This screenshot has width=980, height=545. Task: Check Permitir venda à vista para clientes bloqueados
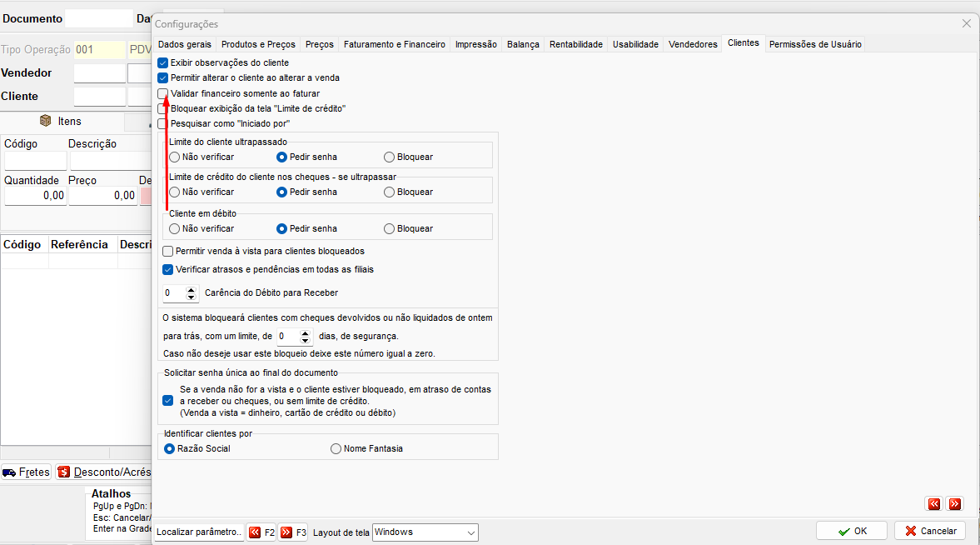167,252
